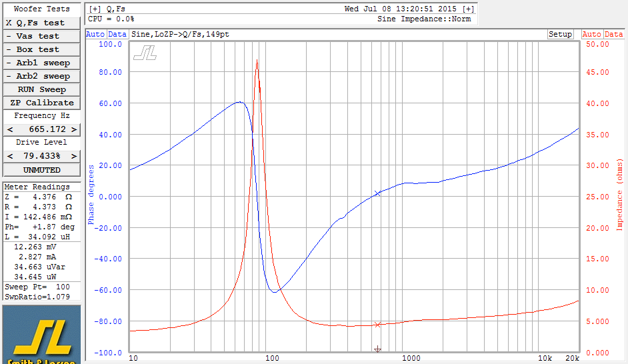Click the ZP Calibrate button
Screen dimensions: 628x364
point(41,103)
